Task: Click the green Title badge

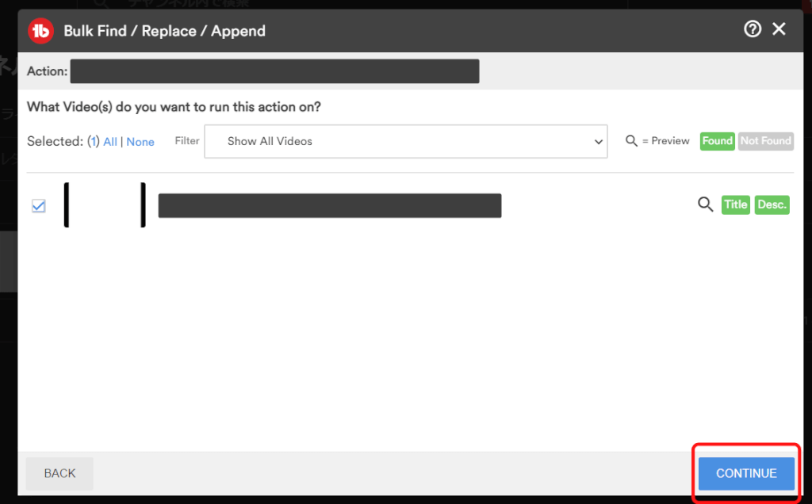Action: 735,204
